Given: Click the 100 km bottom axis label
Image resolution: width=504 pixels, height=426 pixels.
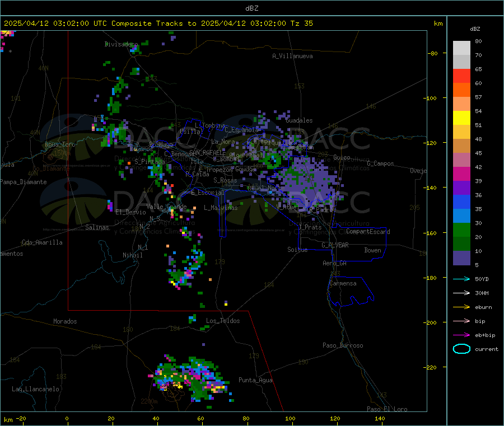Looking at the screenshot, I should click(290, 418).
